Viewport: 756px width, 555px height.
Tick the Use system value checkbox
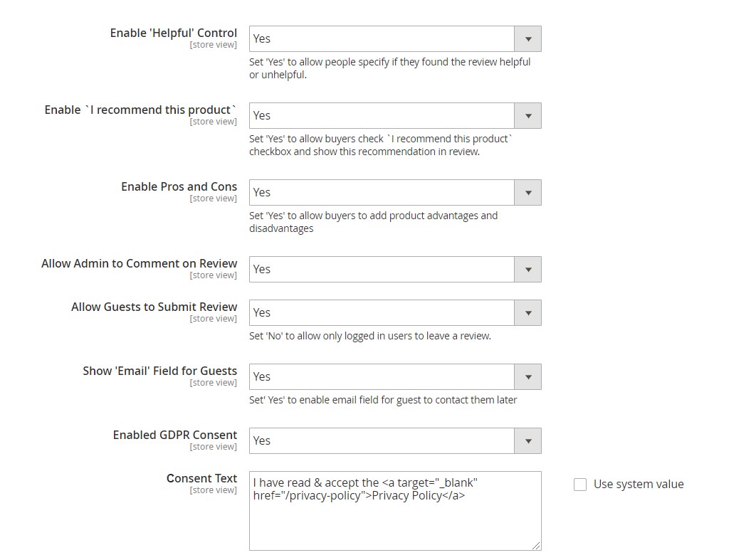[x=580, y=484]
